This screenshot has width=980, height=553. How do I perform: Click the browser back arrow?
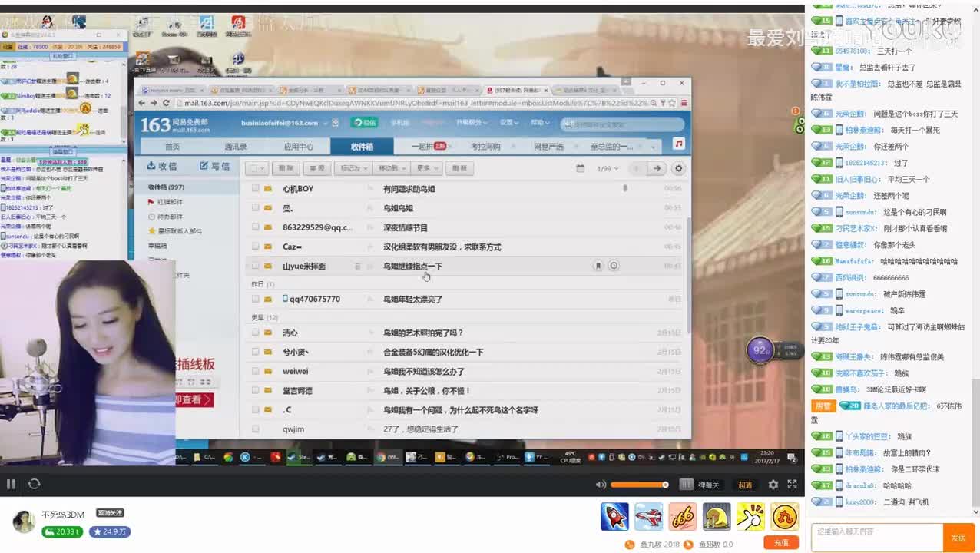[142, 103]
